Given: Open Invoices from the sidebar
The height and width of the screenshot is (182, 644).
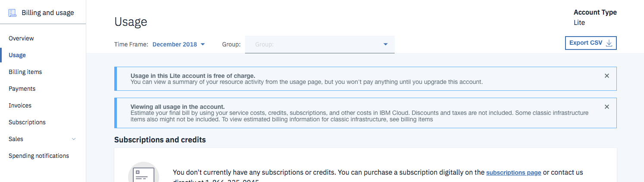Looking at the screenshot, I should point(20,105).
